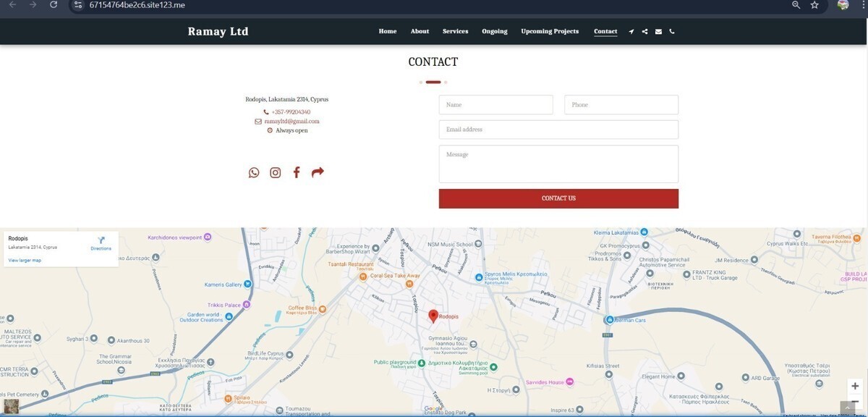Click the JM Residence marker
868x417 pixels.
pyautogui.click(x=756, y=260)
